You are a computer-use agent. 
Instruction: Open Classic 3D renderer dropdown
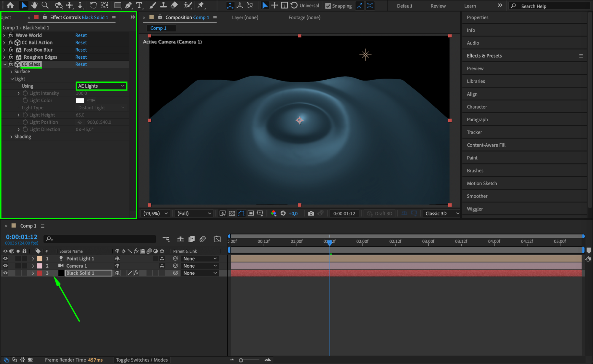pos(442,213)
